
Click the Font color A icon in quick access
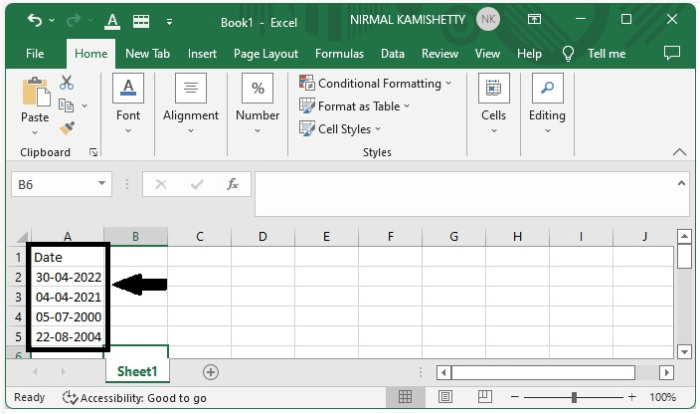click(x=112, y=21)
